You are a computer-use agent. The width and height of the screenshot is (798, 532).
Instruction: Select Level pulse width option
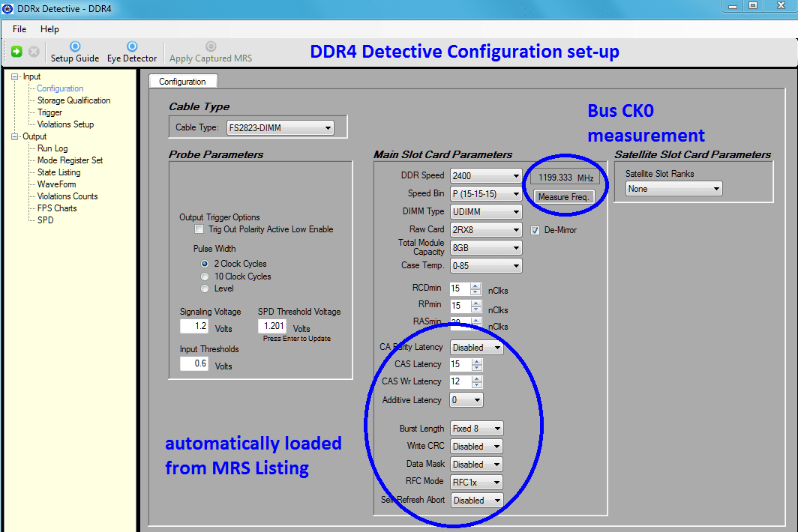click(205, 288)
